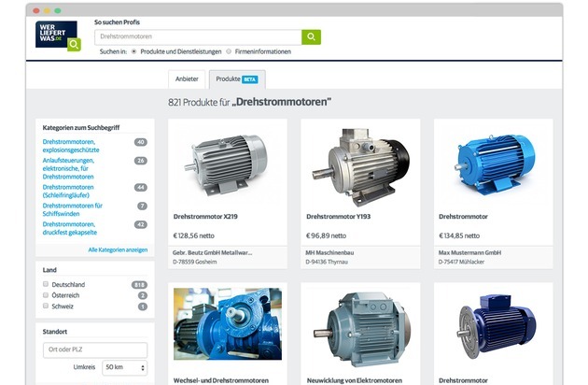Click the Wer liefert was logo
588x385 pixels.
[57, 35]
